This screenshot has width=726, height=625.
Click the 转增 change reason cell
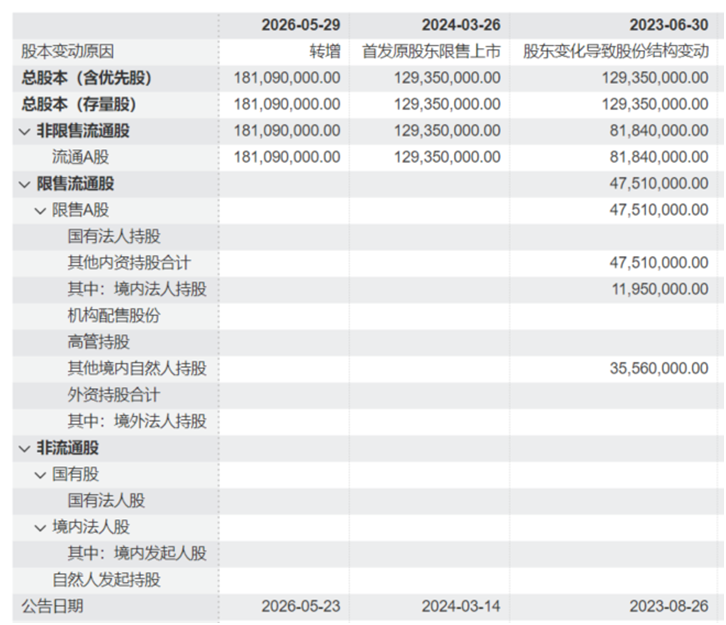click(x=325, y=51)
